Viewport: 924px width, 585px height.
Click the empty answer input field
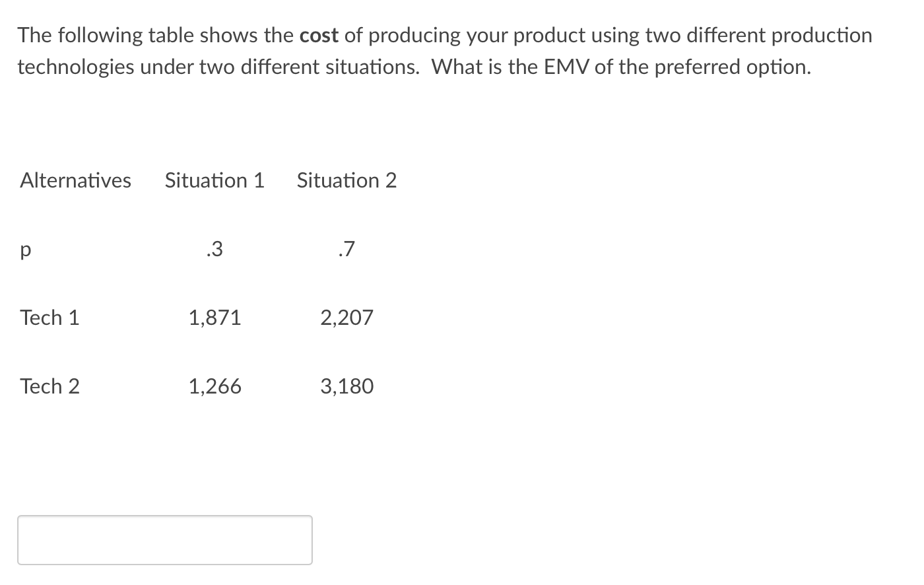coord(165,540)
